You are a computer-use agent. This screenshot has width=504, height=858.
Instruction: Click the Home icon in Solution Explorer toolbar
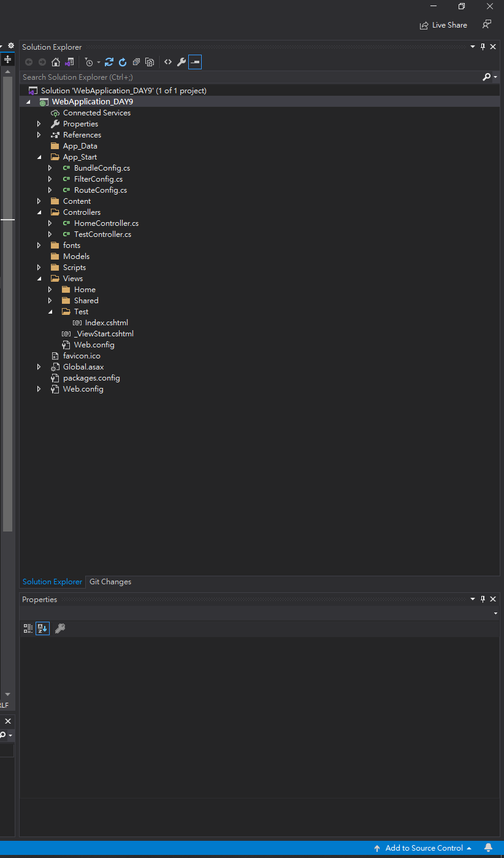pos(56,62)
